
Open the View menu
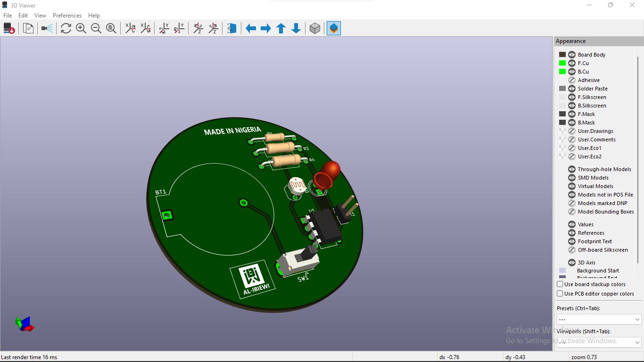[40, 16]
